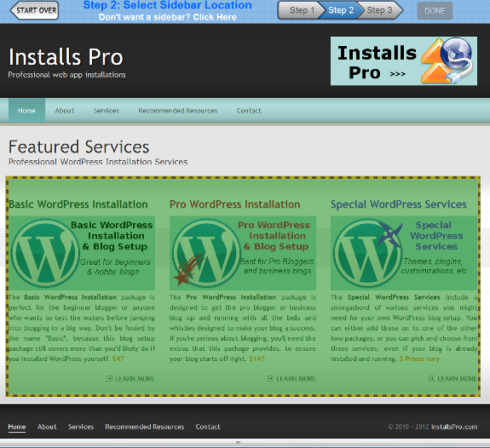Image resolution: width=490 pixels, height=448 pixels.
Task: Open Services in top navigation
Action: point(107,111)
